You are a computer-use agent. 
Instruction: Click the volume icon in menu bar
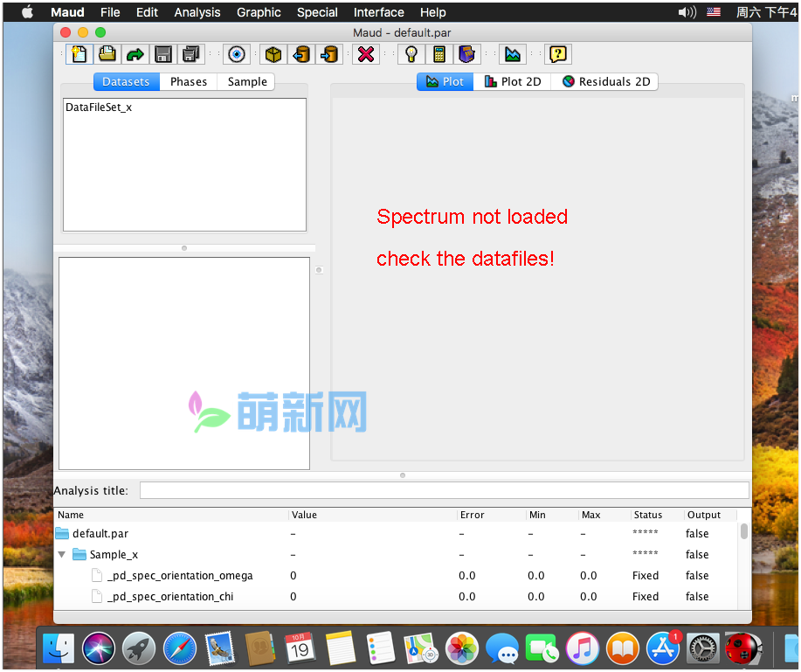(x=687, y=12)
